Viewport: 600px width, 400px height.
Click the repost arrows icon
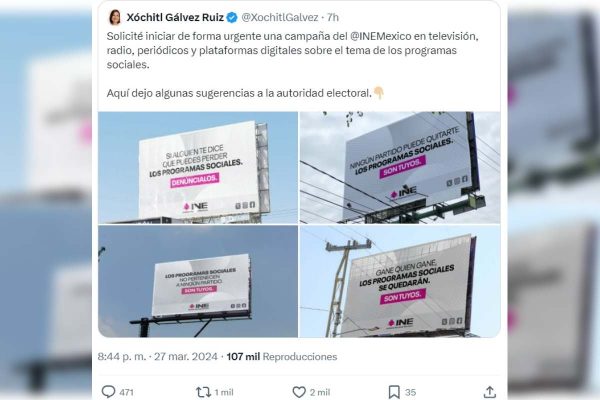203,392
